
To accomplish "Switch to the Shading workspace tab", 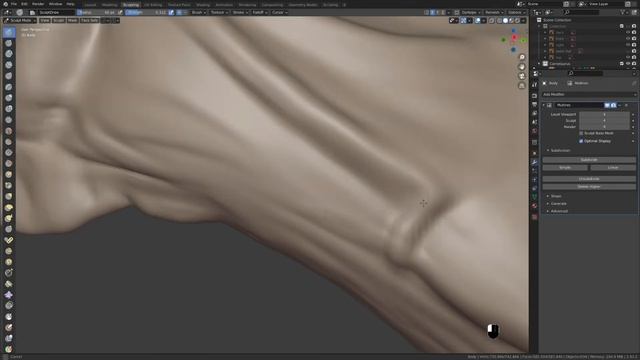I will point(203,5).
